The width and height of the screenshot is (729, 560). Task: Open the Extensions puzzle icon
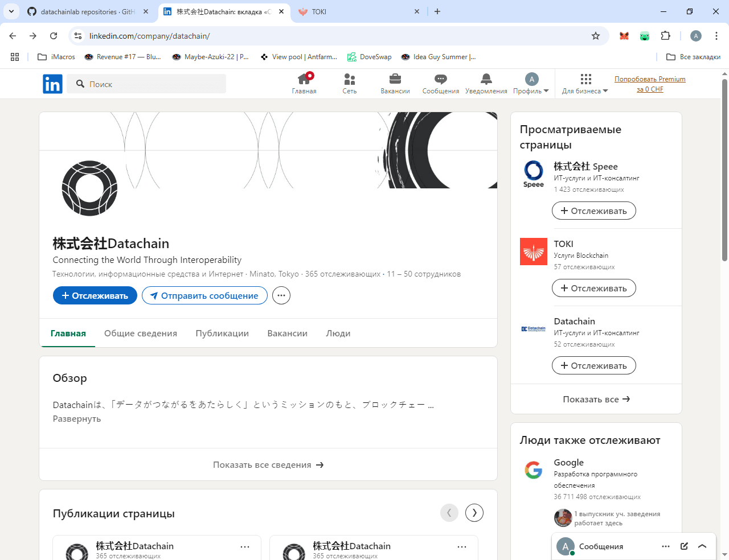click(x=665, y=36)
